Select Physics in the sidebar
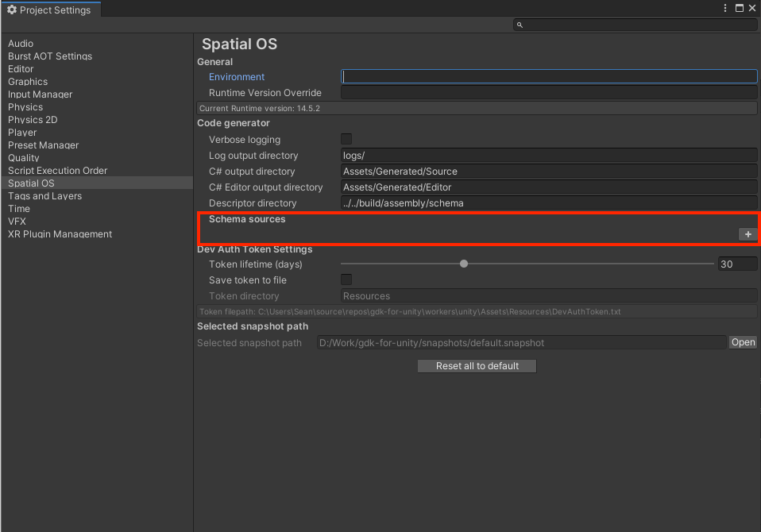The image size is (761, 532). point(25,106)
